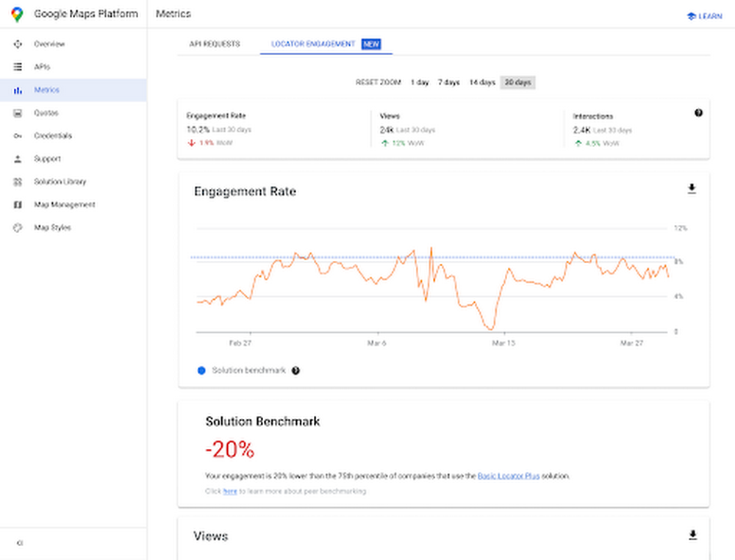Open the Metrics sidebar icon

18,90
